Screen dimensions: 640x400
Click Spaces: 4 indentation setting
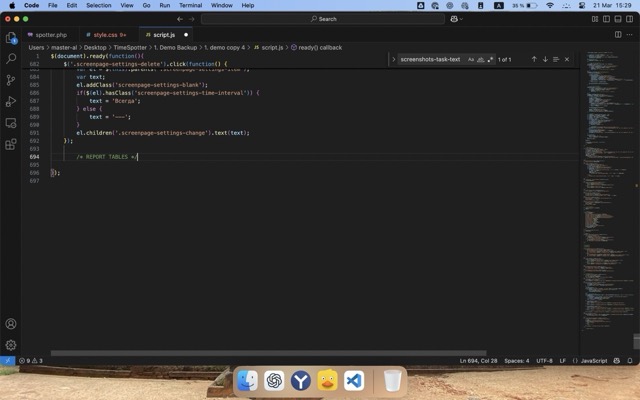(x=516, y=360)
